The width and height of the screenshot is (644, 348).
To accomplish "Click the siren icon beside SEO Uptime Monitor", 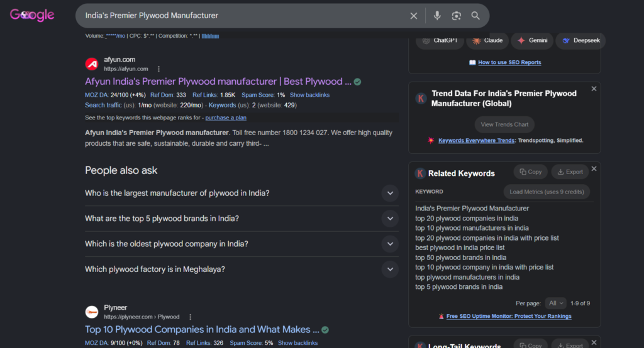I will [441, 316].
